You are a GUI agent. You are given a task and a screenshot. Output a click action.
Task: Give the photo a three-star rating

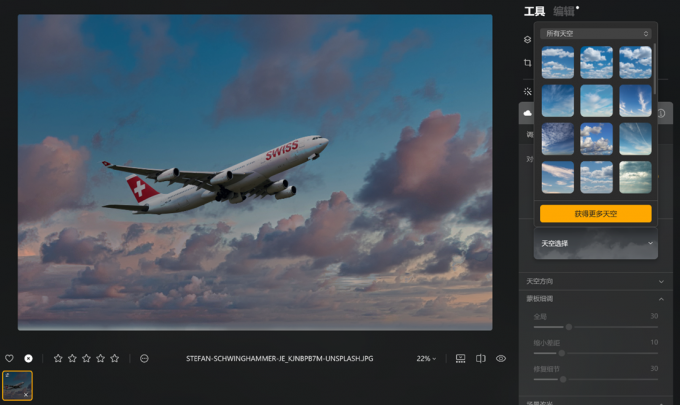pyautogui.click(x=86, y=358)
